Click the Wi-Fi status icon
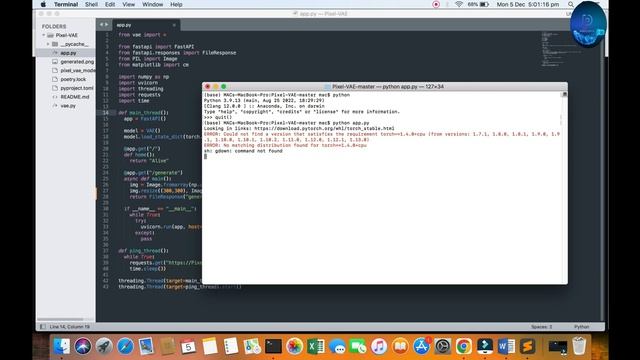640x360 pixels. [x=459, y=4]
